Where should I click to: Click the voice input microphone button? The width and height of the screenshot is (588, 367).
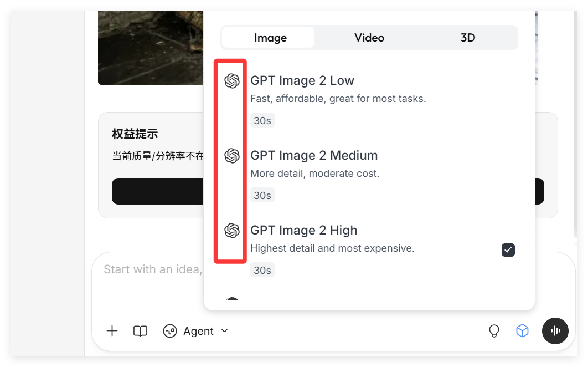555,330
